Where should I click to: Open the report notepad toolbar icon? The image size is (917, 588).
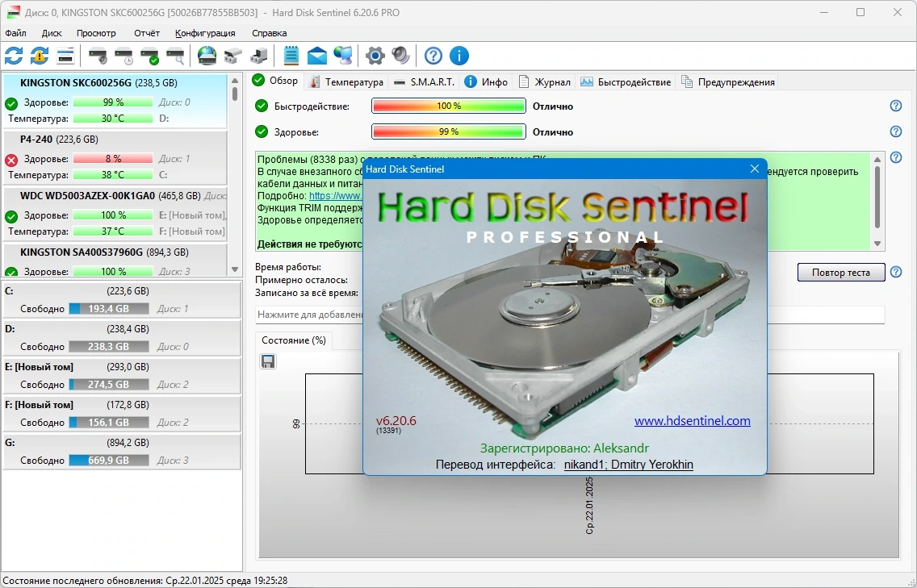(x=291, y=56)
